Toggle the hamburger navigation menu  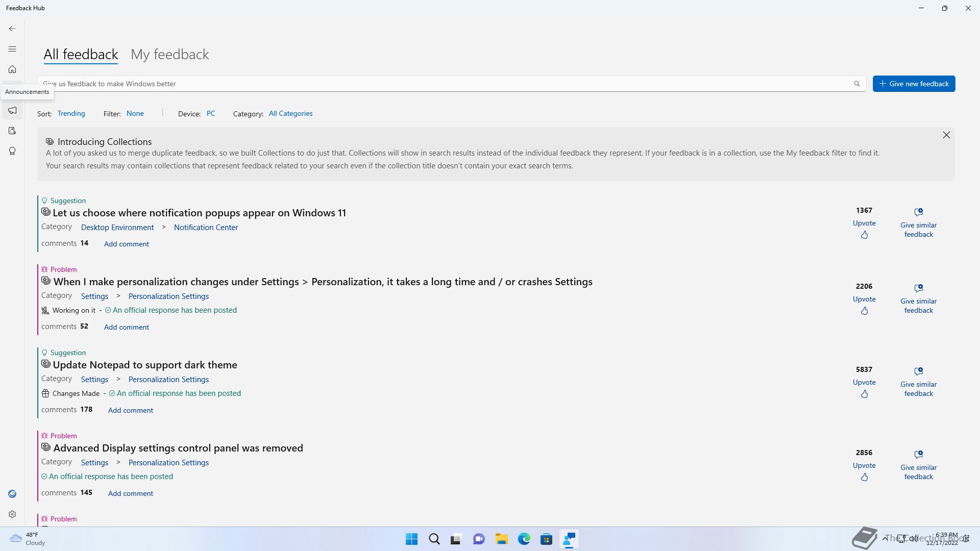coord(12,49)
